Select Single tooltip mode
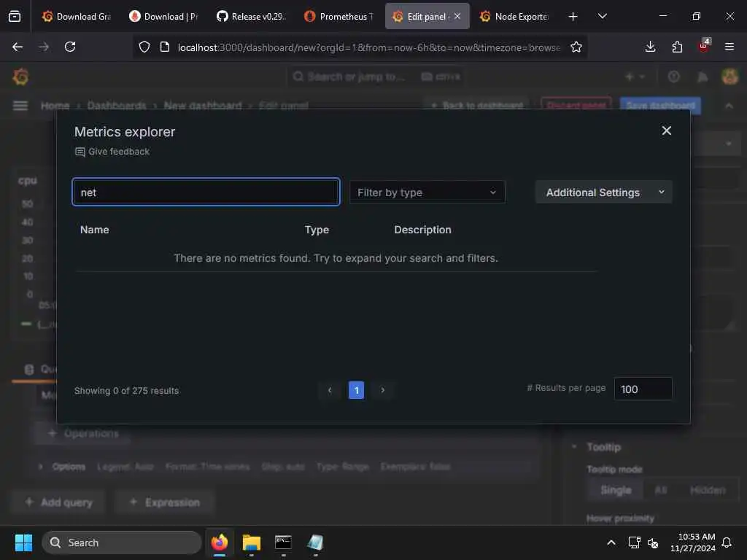This screenshot has height=560, width=747. [x=616, y=490]
